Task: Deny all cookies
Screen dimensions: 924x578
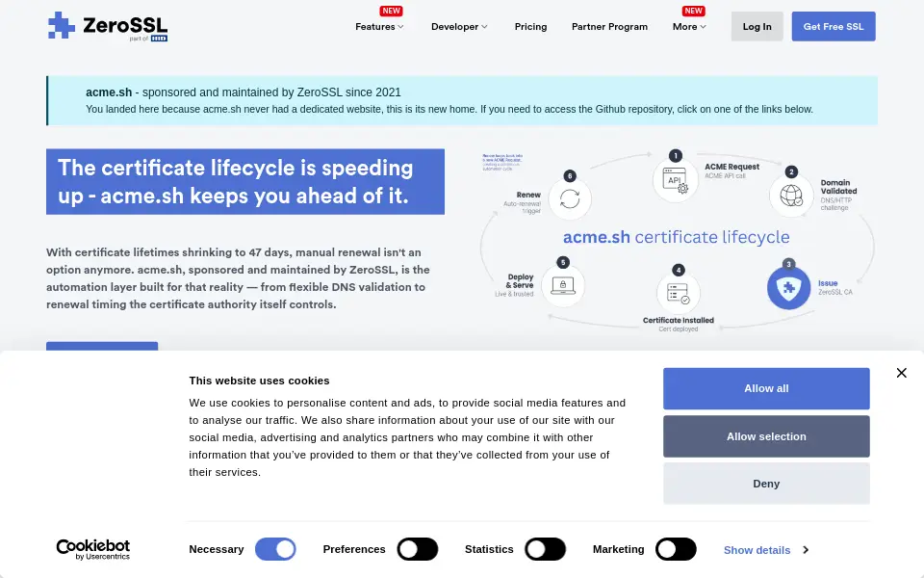Action: [x=766, y=484]
